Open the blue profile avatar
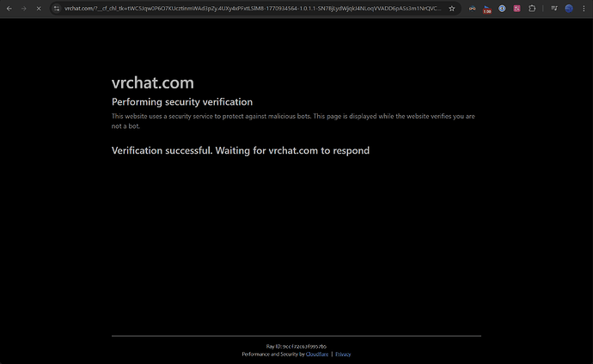593x364 pixels. [569, 9]
